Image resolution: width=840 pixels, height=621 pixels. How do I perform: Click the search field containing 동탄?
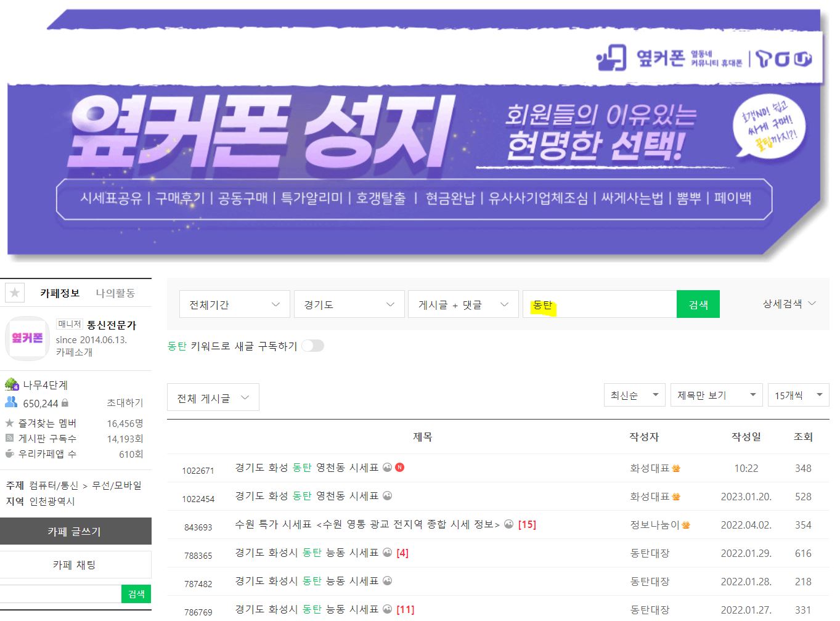coord(600,304)
